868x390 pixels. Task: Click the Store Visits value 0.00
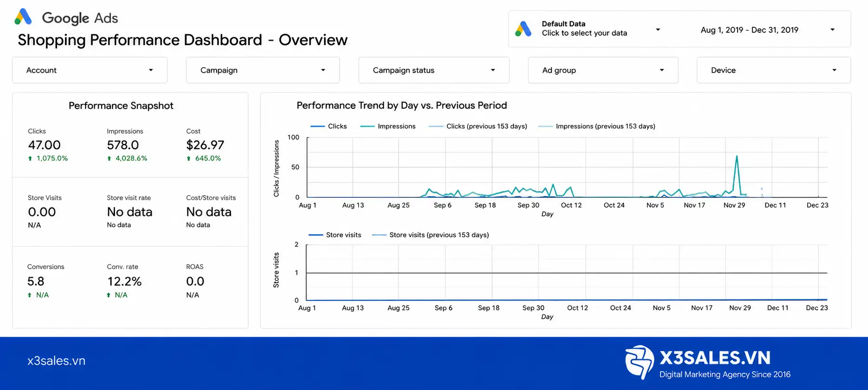pyautogui.click(x=42, y=212)
